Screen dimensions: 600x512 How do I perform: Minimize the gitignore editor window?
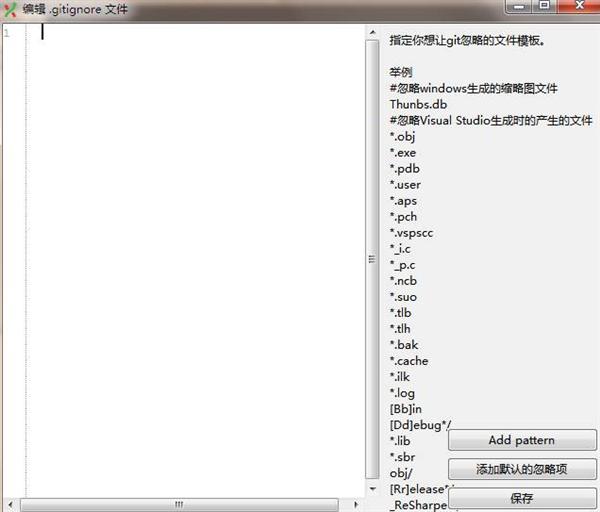519,6
